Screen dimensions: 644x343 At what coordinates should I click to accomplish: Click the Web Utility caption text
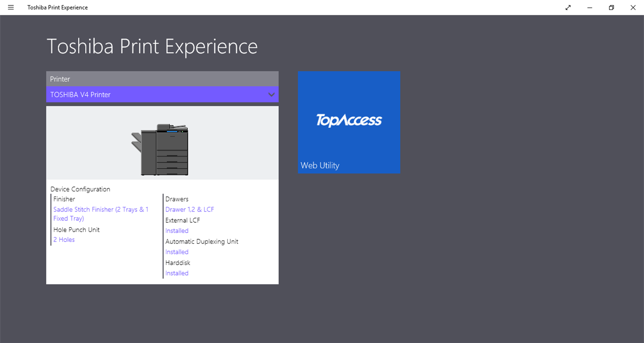pyautogui.click(x=320, y=165)
